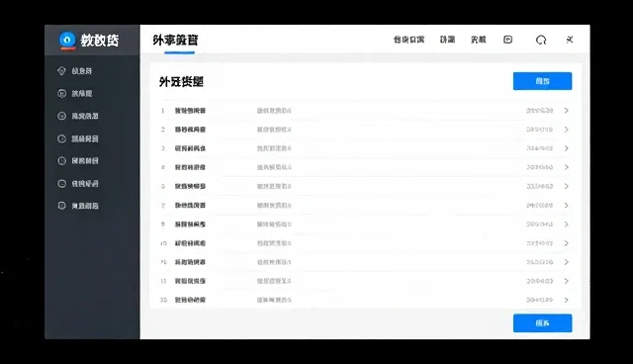Viewport: 633px width, 364px height.
Task: Expand the ninth list row's chevron arrow
Action: click(567, 262)
